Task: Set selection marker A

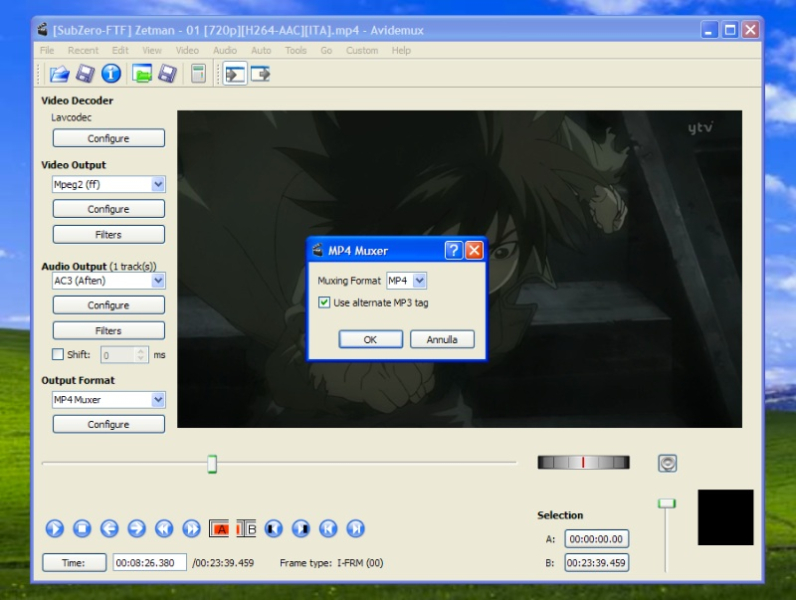Action: tap(220, 529)
